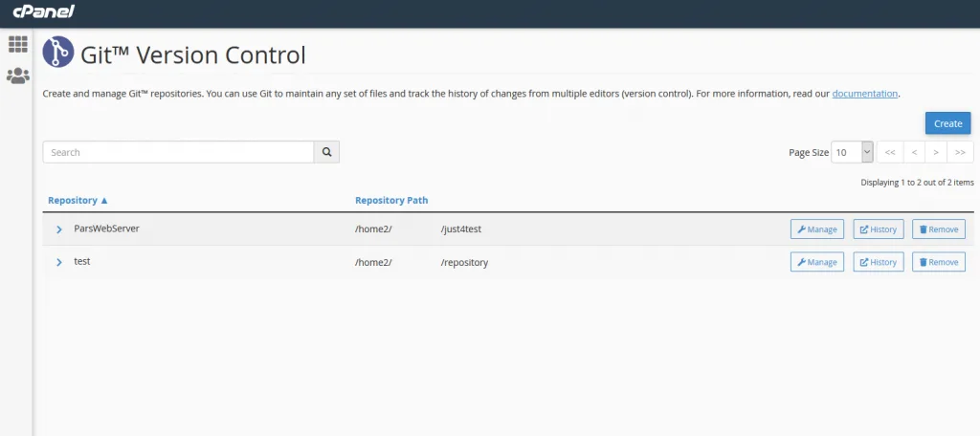Sort by Repository column header
The height and width of the screenshot is (436, 980).
tap(78, 201)
